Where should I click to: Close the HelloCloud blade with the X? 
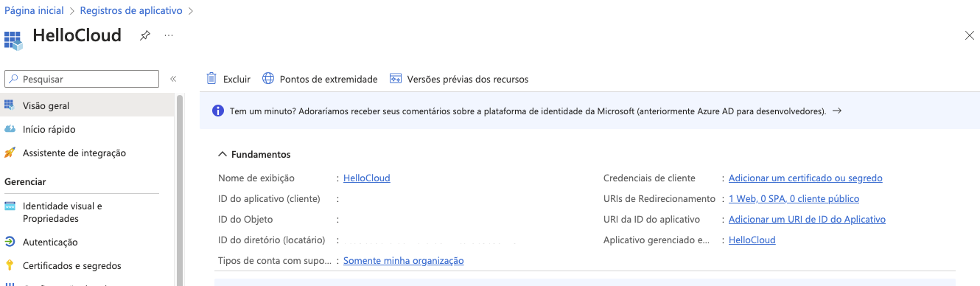969,35
